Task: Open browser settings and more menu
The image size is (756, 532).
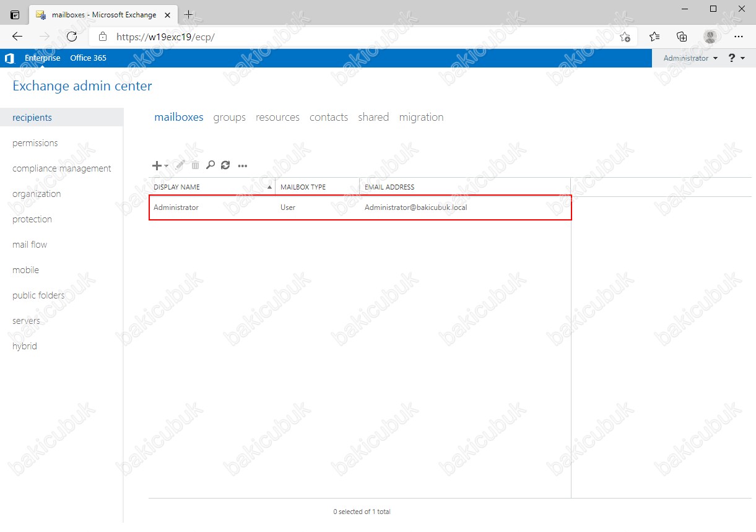Action: pyautogui.click(x=738, y=37)
